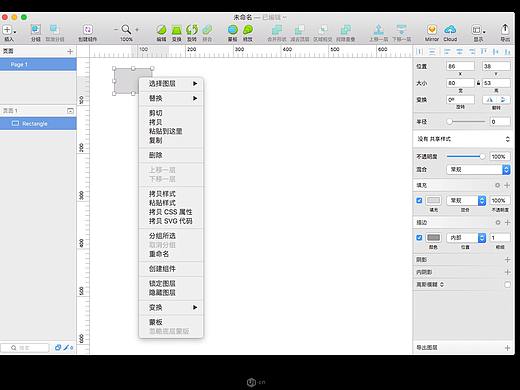Click the fill settings gear icon
Viewport: 520px width, 390px height.
[497, 185]
